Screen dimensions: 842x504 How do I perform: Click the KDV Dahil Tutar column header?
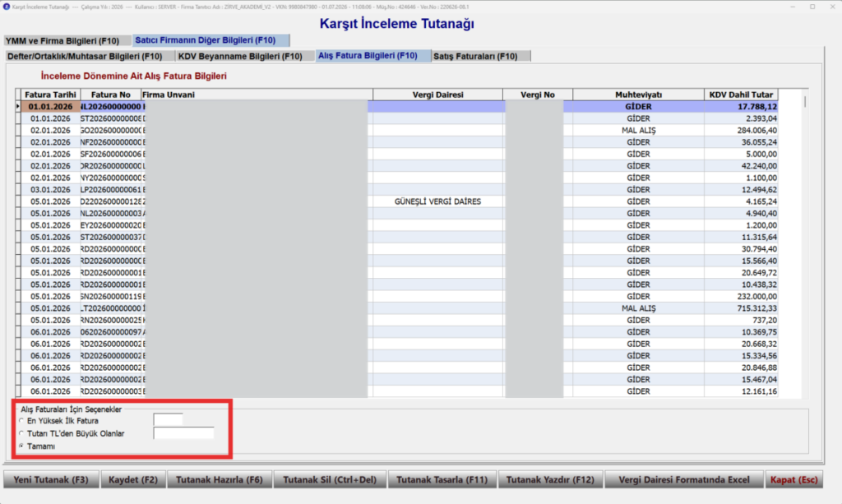pos(741,95)
